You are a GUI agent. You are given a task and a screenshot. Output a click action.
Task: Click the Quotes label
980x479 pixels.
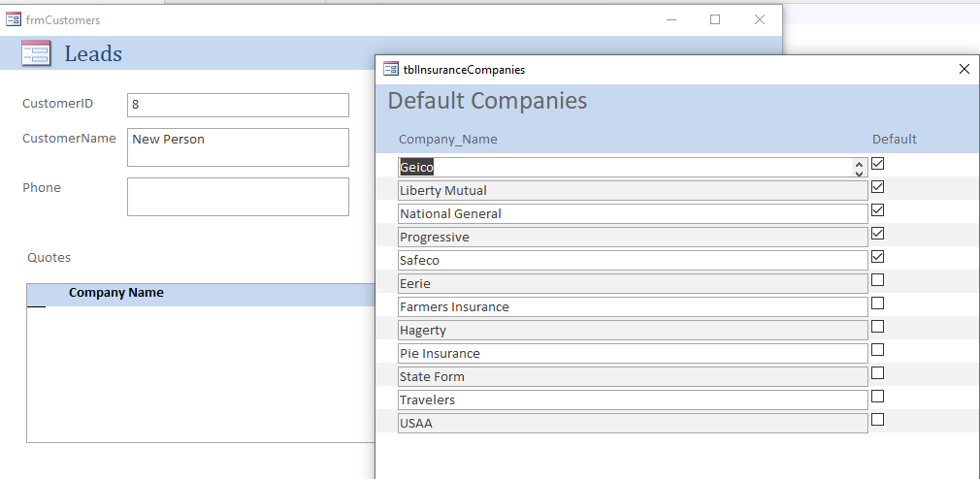[49, 257]
